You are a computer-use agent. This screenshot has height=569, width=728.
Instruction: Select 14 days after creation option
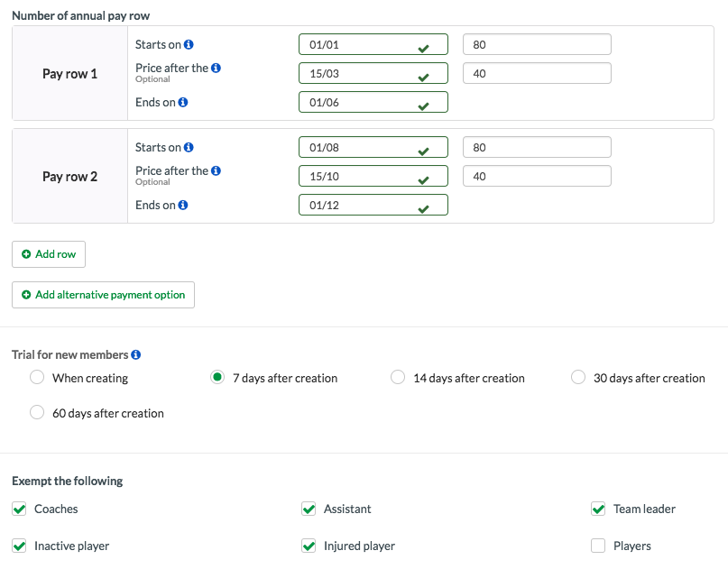click(x=398, y=377)
